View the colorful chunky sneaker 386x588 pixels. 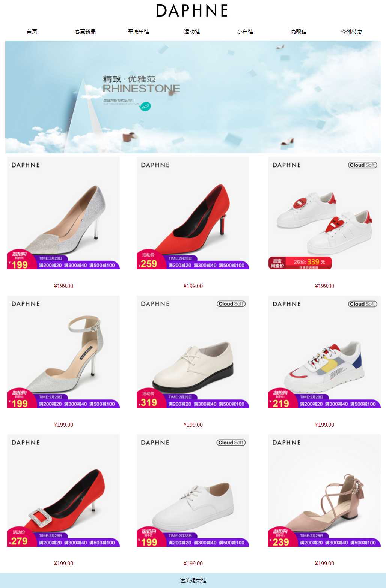pos(324,352)
